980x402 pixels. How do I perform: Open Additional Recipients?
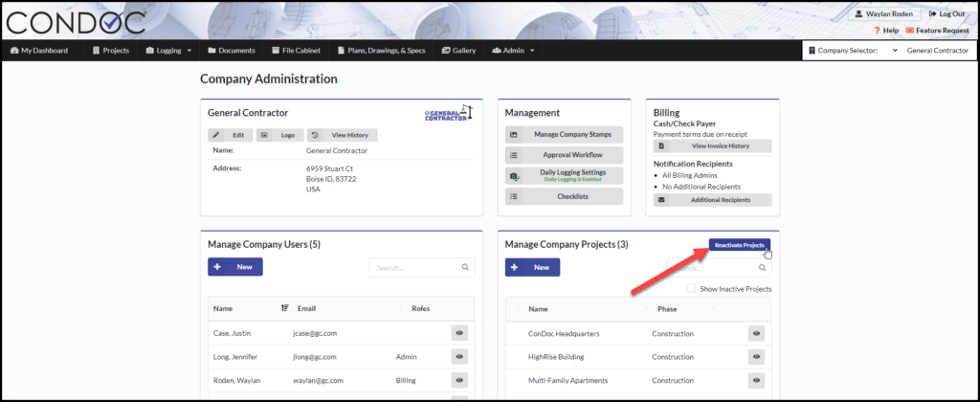(x=712, y=200)
